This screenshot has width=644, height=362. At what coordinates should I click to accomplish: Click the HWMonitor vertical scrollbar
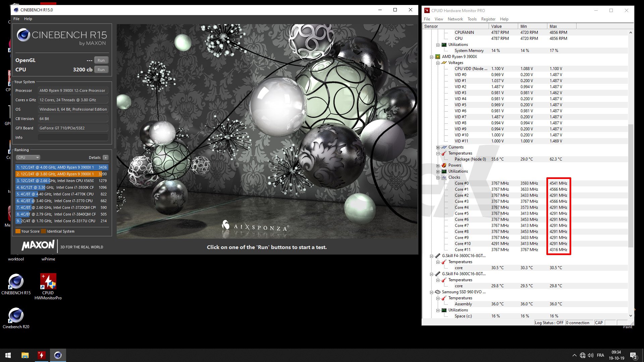[631, 186]
